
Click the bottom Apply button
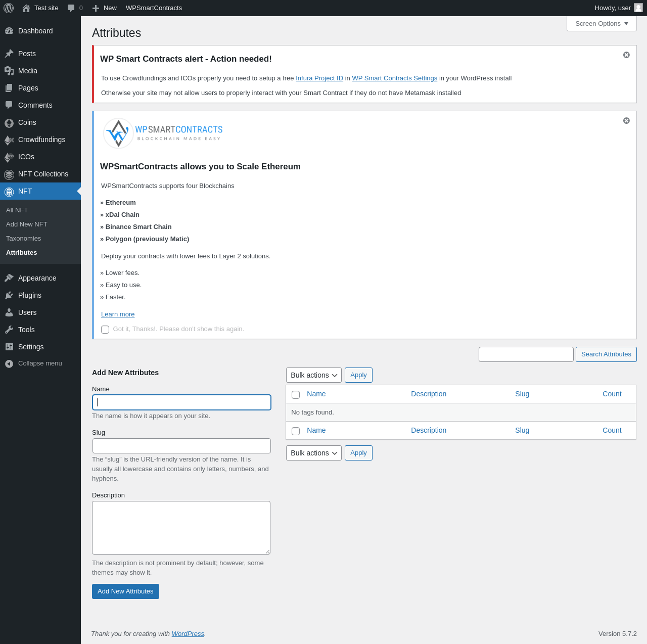pyautogui.click(x=358, y=453)
